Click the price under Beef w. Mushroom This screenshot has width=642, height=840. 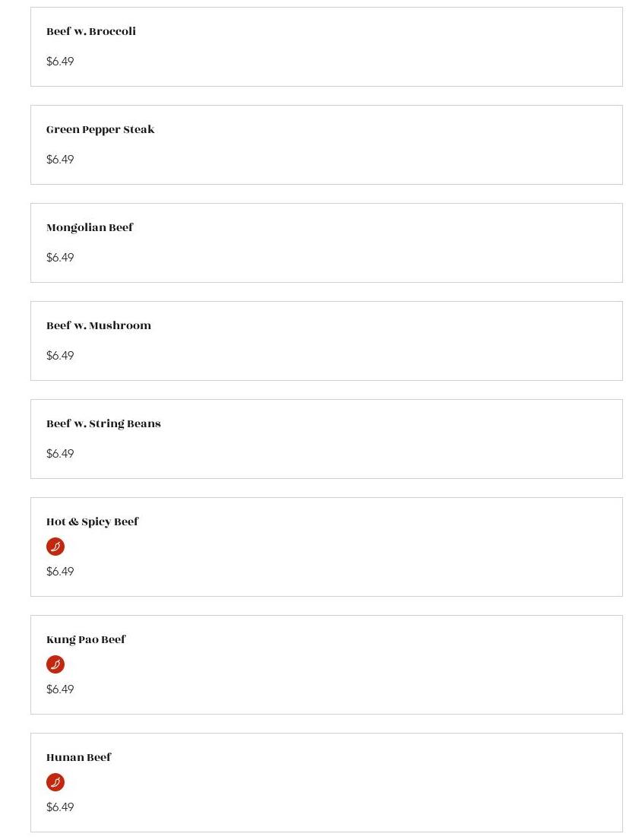click(60, 356)
